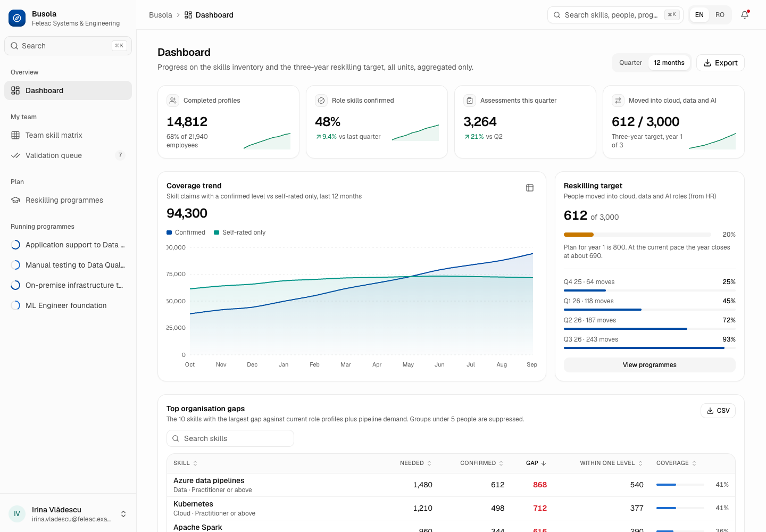Open the account switcher chevrons beside Irina Vlădescu
The image size is (766, 532).
(123, 514)
